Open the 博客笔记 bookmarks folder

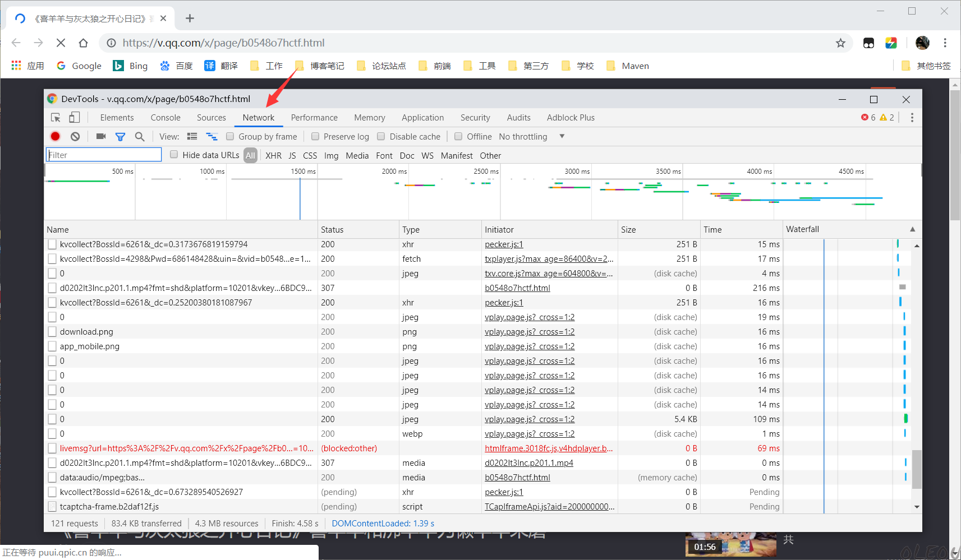tap(320, 66)
